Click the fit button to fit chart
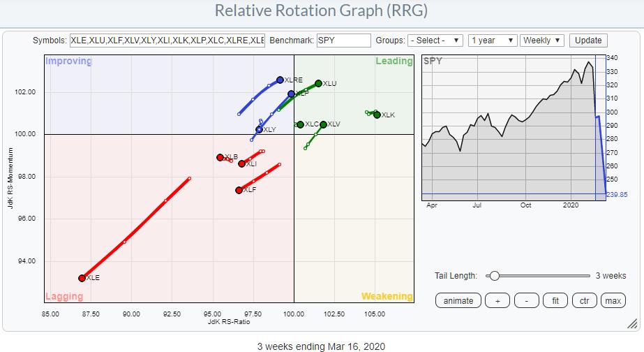The image size is (644, 352). coord(554,301)
